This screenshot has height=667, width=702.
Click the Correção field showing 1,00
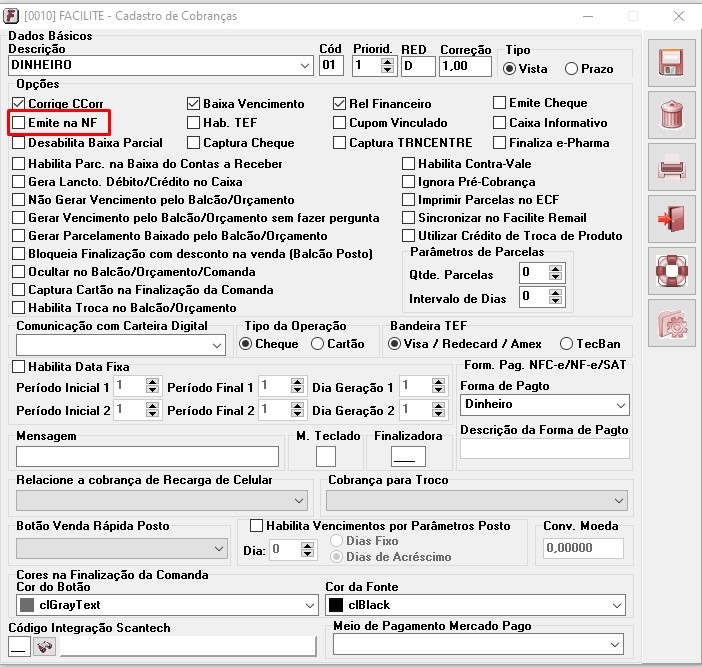[465, 66]
